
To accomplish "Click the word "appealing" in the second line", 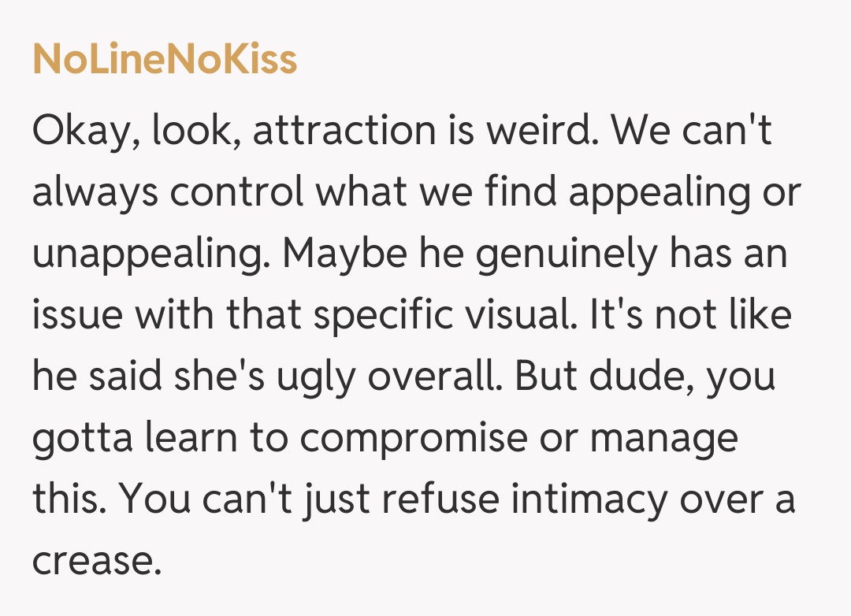I will click(x=658, y=193).
